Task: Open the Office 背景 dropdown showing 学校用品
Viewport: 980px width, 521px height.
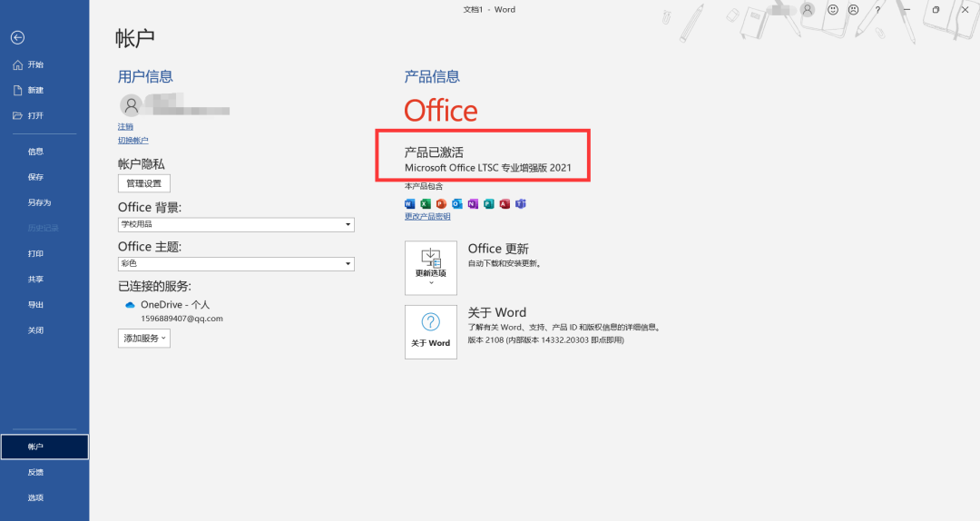Action: pos(236,224)
